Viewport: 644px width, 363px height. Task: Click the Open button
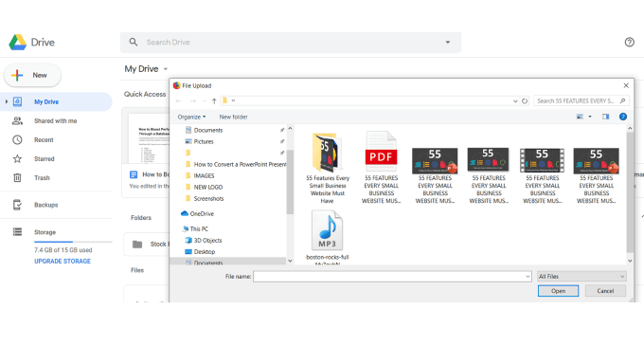558,291
